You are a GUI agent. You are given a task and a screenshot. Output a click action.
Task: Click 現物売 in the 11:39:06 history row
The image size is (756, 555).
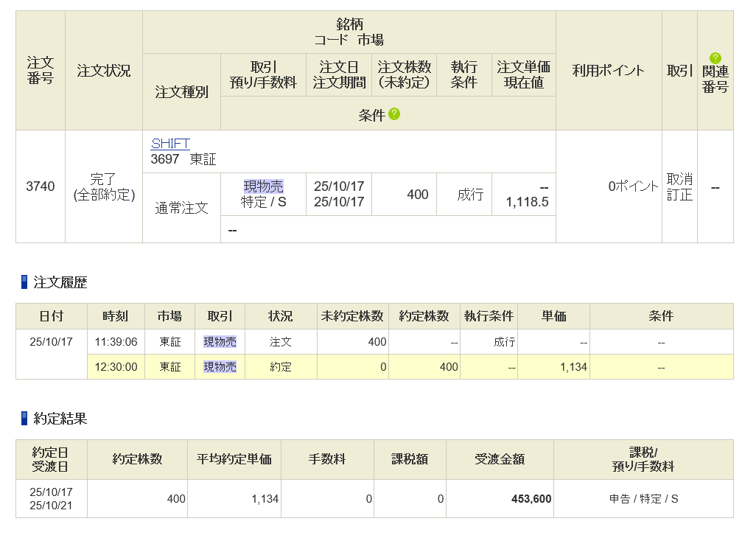(220, 342)
